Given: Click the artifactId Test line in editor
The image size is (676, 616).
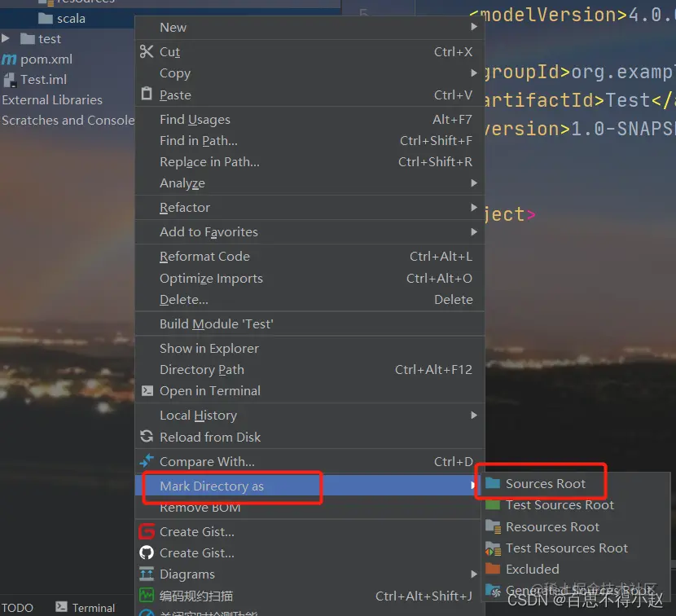Looking at the screenshot, I should 579,100.
